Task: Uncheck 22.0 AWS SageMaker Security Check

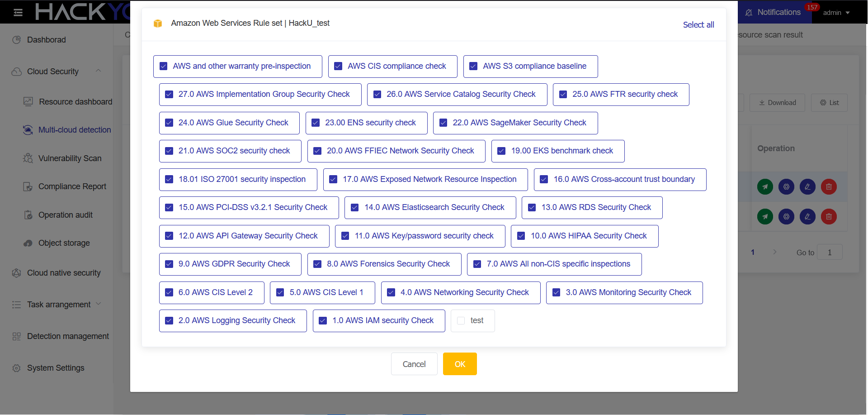Action: pos(443,123)
